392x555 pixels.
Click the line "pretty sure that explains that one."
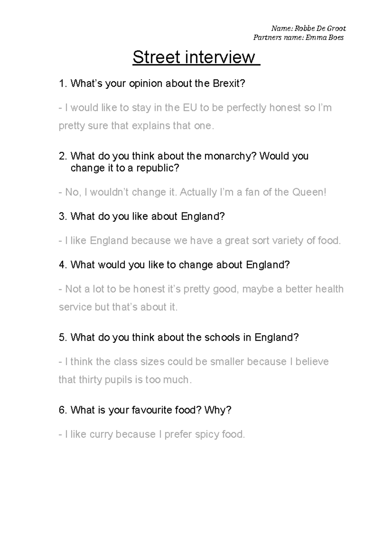click(136, 126)
